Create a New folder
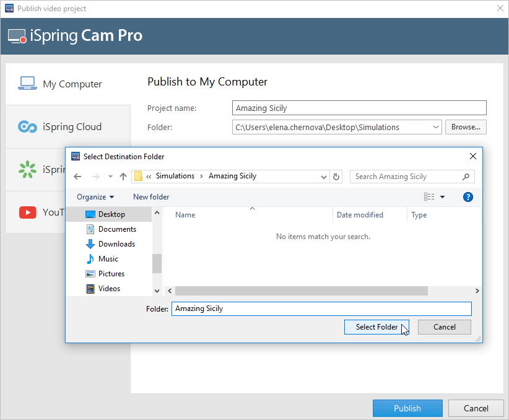 (x=151, y=197)
